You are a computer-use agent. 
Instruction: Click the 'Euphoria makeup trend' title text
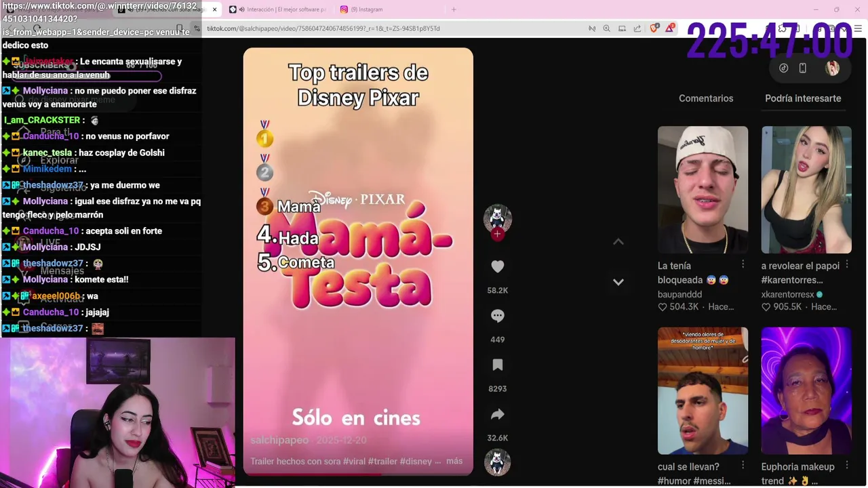[798, 474]
